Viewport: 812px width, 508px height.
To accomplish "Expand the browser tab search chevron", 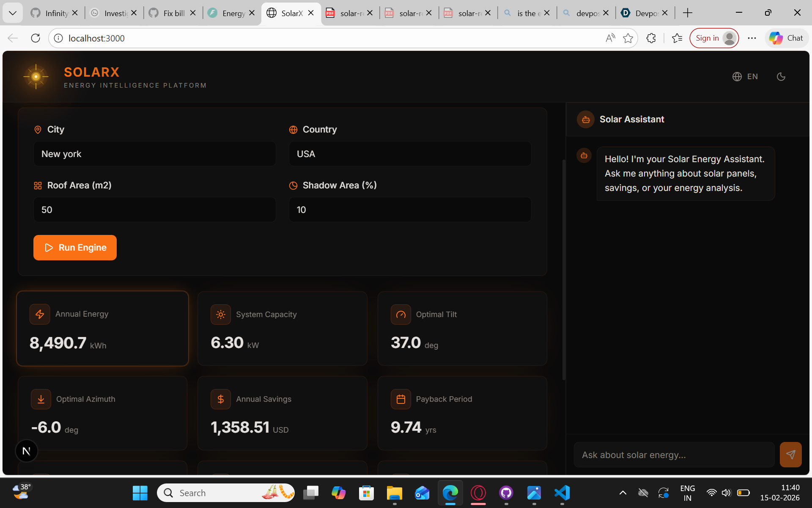I will pyautogui.click(x=13, y=13).
